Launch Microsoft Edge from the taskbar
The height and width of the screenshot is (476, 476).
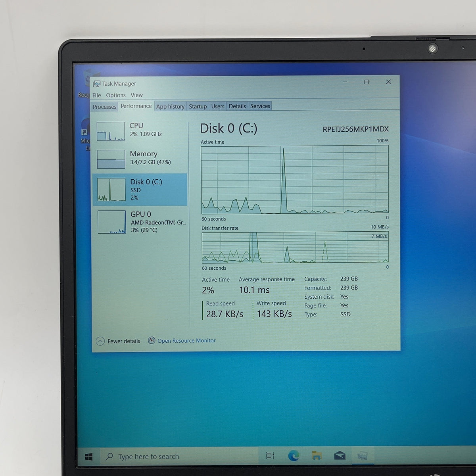[x=294, y=456]
